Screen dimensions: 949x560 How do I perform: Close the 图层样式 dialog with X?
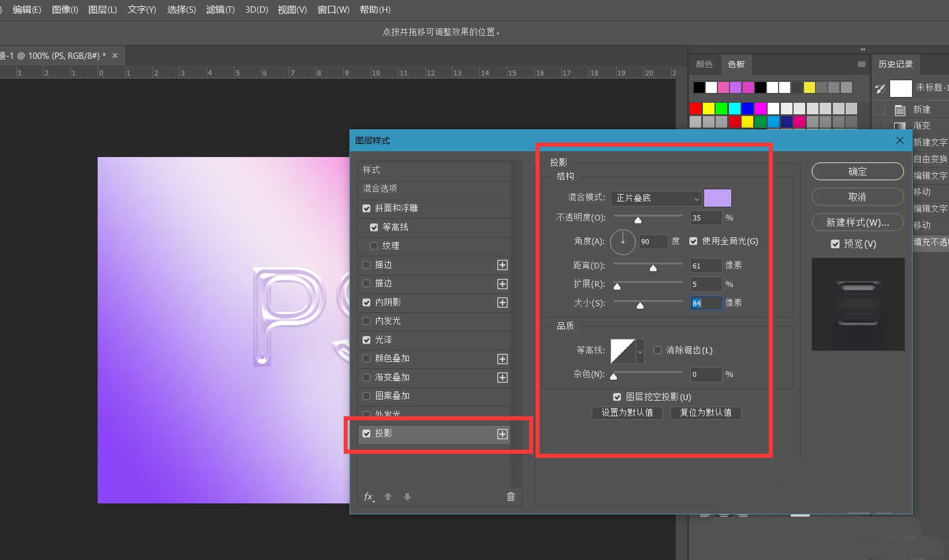(x=899, y=140)
